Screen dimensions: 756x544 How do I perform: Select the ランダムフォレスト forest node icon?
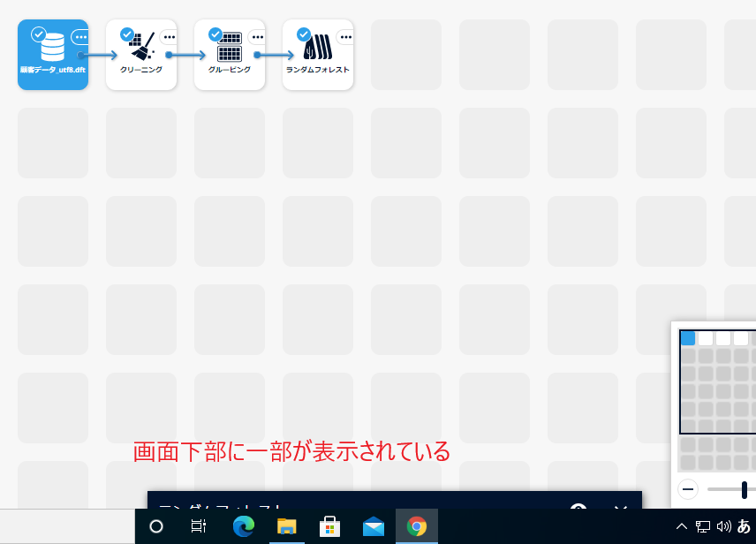click(318, 47)
